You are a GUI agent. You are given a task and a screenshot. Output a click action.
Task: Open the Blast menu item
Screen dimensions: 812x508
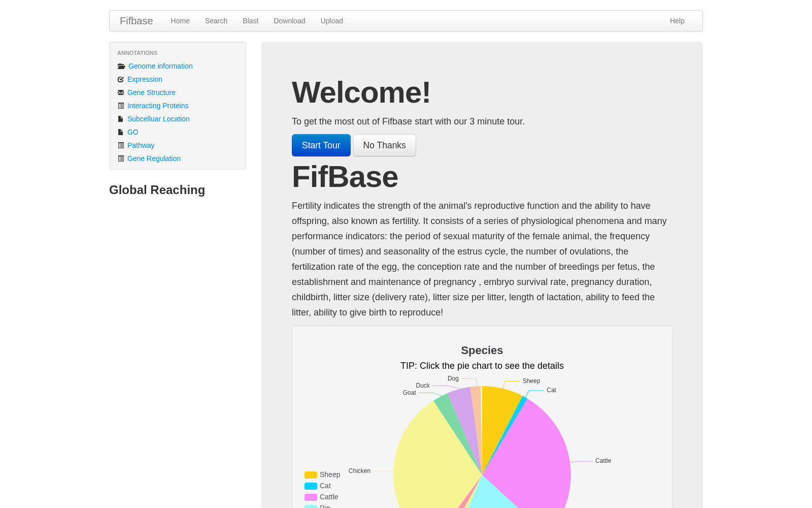click(250, 21)
